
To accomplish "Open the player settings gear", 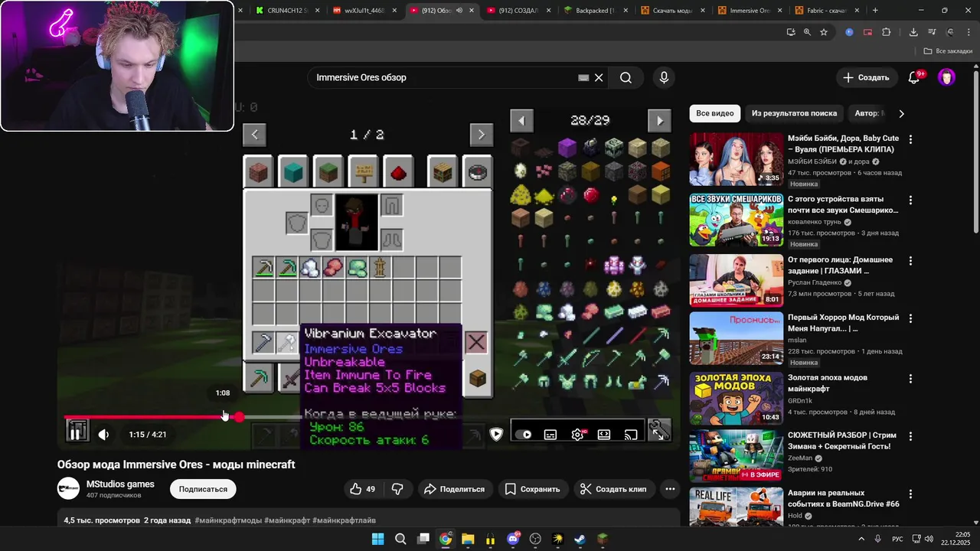I will tap(577, 435).
